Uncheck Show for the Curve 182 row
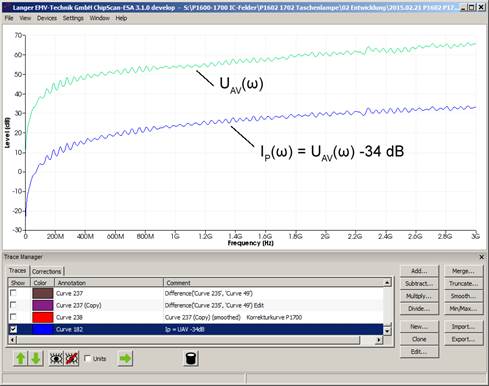489x386 pixels. pyautogui.click(x=13, y=329)
